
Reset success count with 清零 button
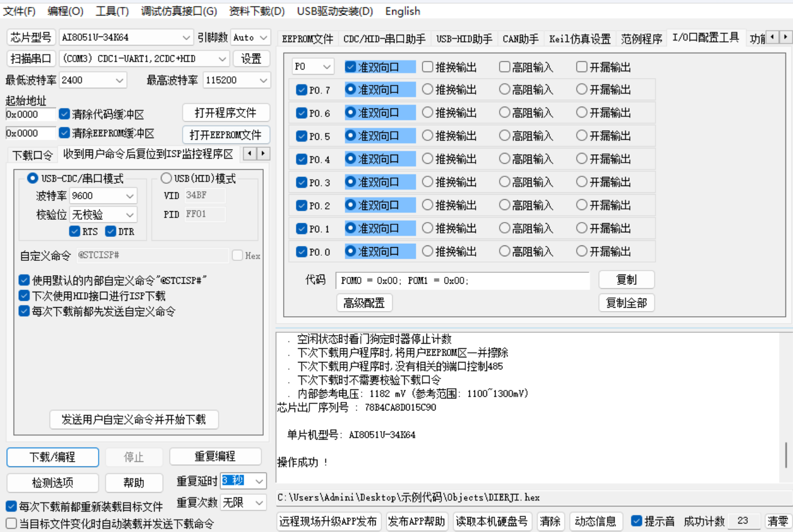[777, 521]
